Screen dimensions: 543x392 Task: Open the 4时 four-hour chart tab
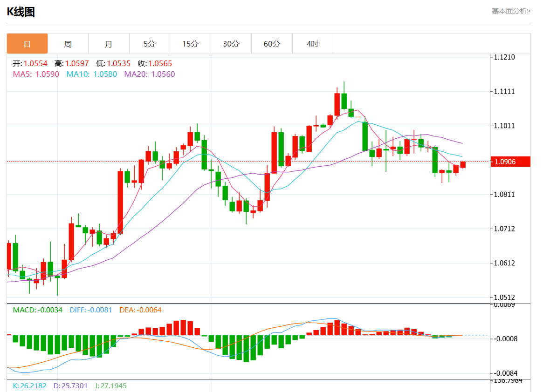pos(312,44)
